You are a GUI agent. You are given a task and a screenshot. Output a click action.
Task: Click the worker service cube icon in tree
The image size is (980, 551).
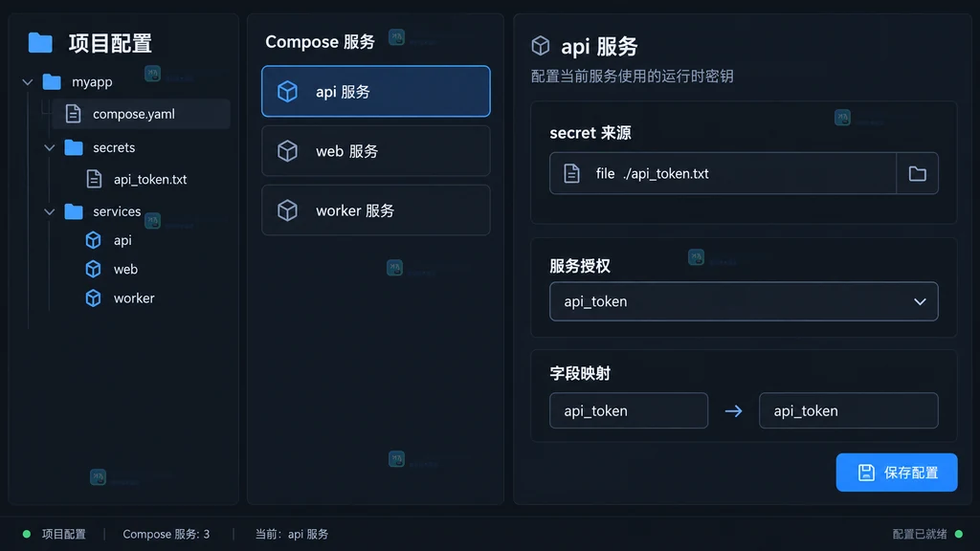[x=93, y=298]
